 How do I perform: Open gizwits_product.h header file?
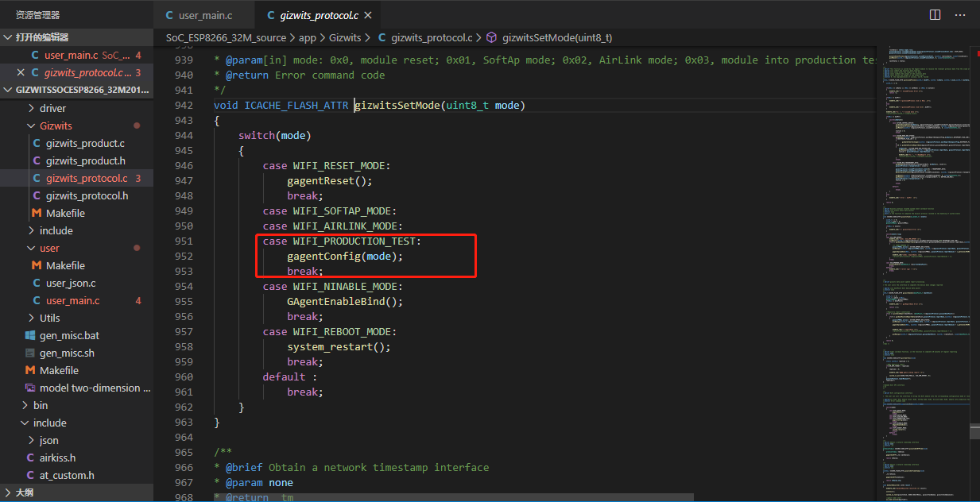click(85, 160)
